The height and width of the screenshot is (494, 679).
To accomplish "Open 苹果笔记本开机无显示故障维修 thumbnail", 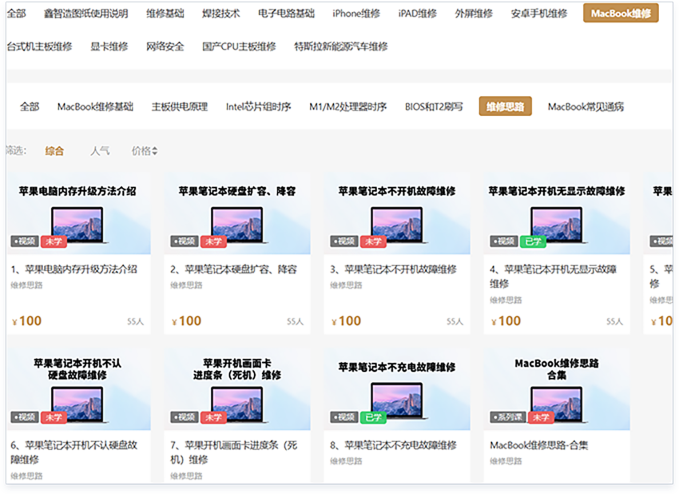I will coord(557,213).
